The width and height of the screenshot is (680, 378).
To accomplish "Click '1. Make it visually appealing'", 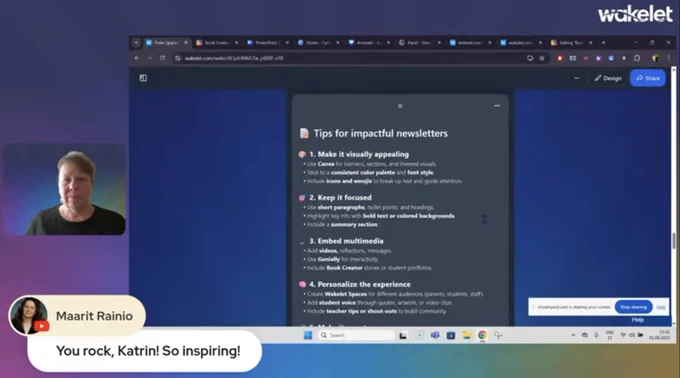I will pos(359,154).
